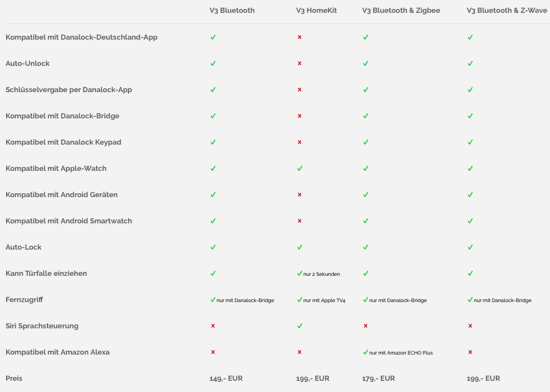The width and height of the screenshot is (550, 392).
Task: Click the red cross for Android Smartwatch under HomeKit
Action: pyautogui.click(x=299, y=221)
